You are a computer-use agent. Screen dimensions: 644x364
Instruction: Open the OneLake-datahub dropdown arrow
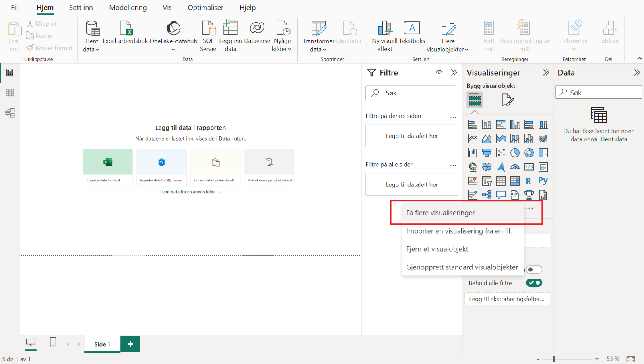tap(173, 50)
